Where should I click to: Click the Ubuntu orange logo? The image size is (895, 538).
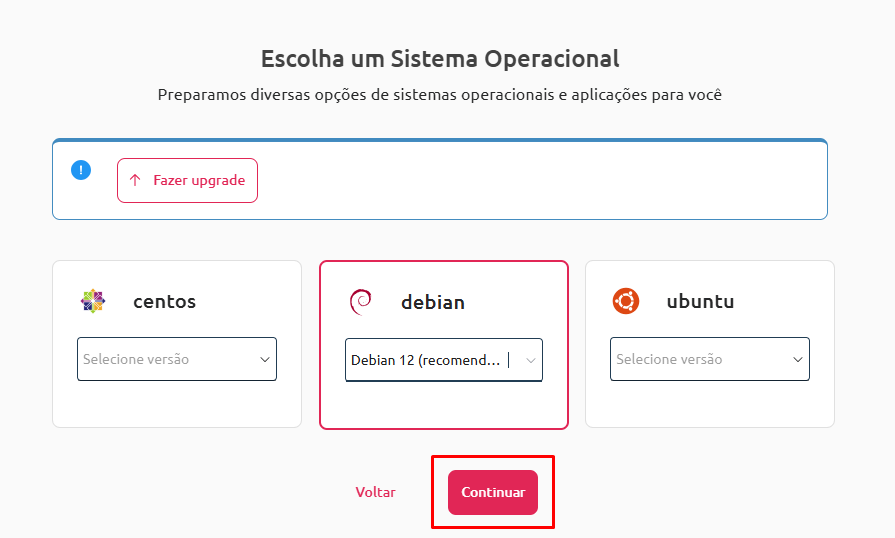pyautogui.click(x=626, y=301)
